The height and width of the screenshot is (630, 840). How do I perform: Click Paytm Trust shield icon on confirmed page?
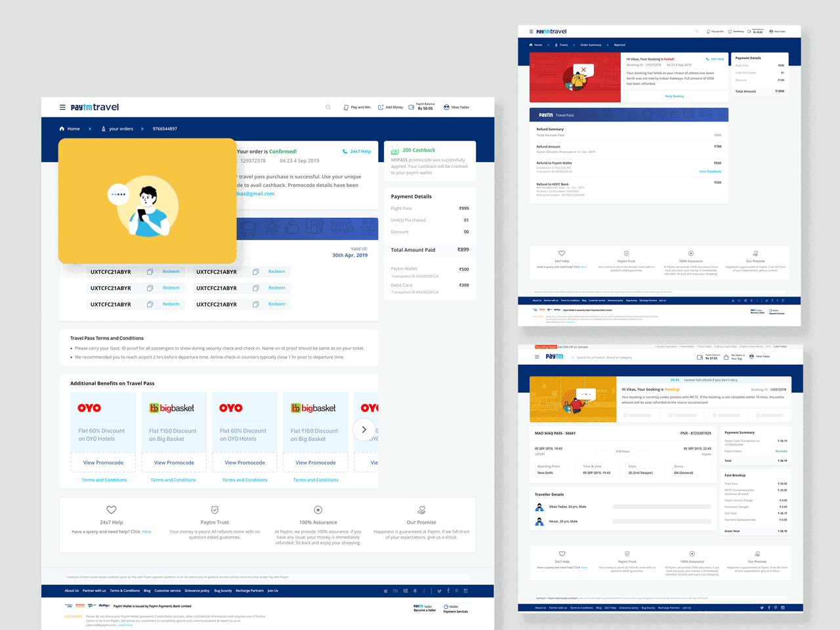(x=215, y=510)
